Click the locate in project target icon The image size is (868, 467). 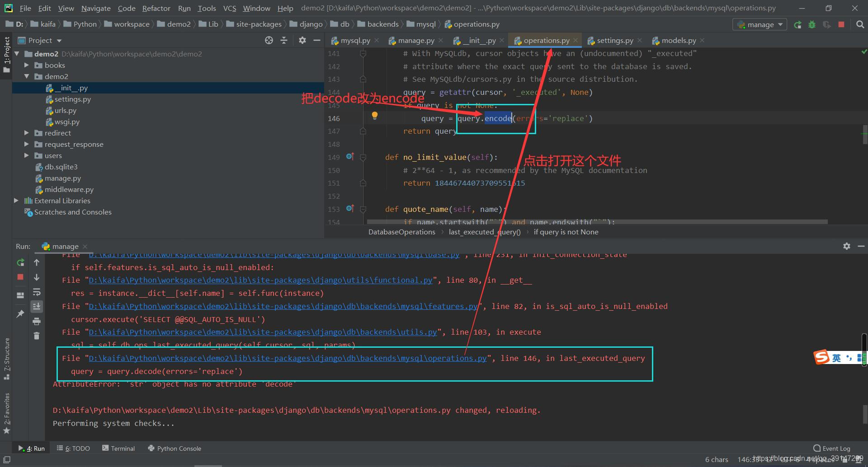tap(269, 40)
